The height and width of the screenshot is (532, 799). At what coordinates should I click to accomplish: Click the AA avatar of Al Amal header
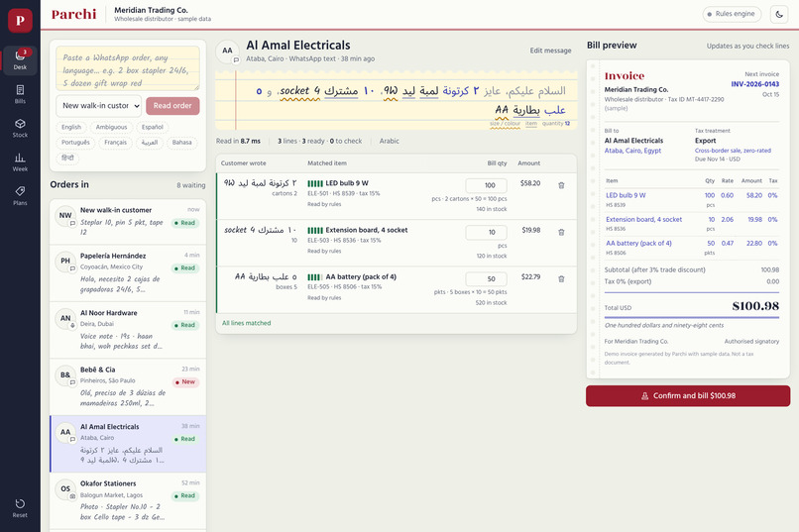227,51
